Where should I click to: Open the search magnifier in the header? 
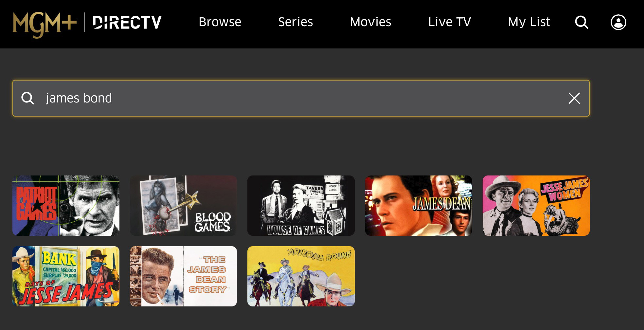click(x=581, y=22)
